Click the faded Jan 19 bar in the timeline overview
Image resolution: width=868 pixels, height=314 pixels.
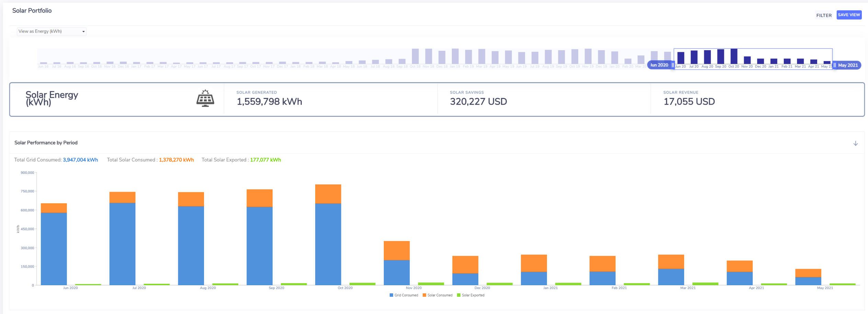point(455,56)
